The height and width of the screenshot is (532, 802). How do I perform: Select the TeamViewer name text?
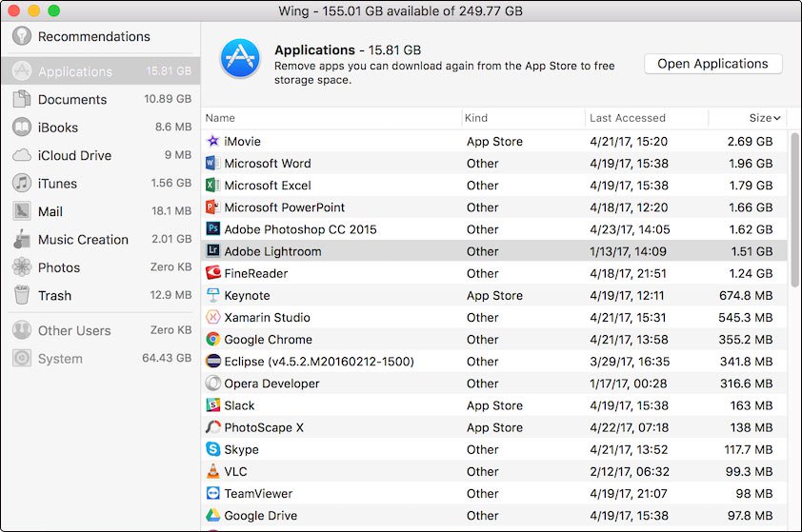pos(258,493)
